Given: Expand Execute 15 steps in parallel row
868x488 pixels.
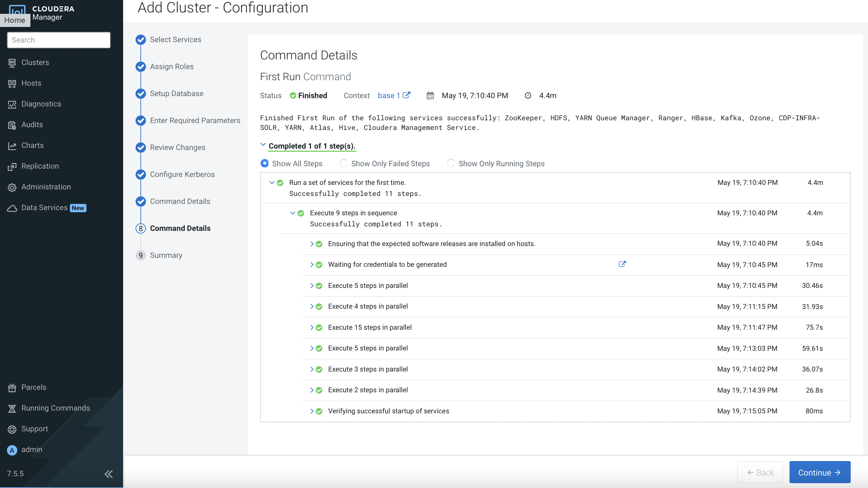Looking at the screenshot, I should tap(312, 327).
